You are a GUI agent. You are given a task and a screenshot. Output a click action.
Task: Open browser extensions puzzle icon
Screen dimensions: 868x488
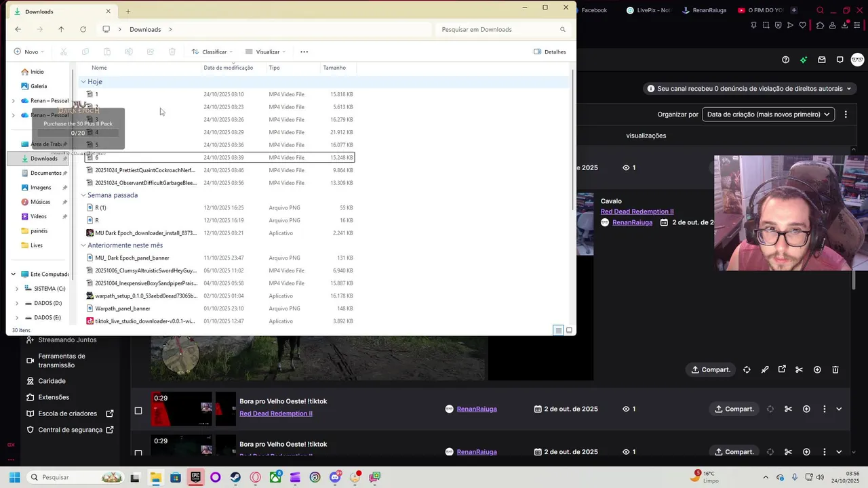pos(820,25)
